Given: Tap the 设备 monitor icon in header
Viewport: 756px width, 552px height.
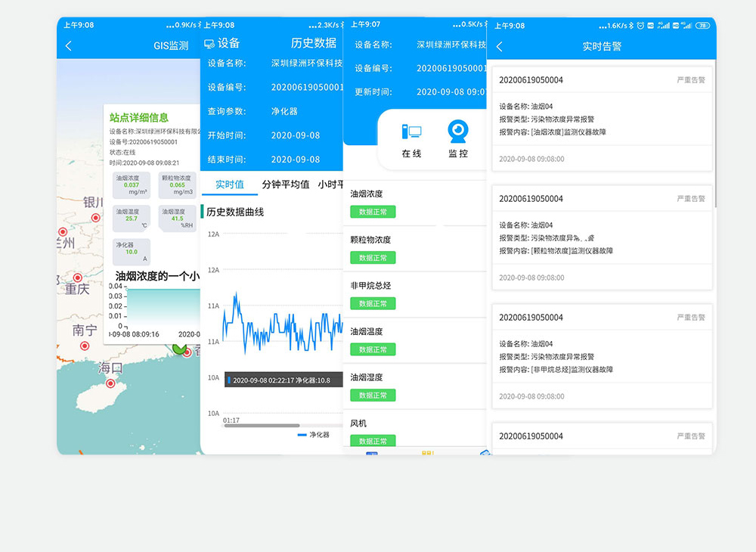Looking at the screenshot, I should click(209, 44).
